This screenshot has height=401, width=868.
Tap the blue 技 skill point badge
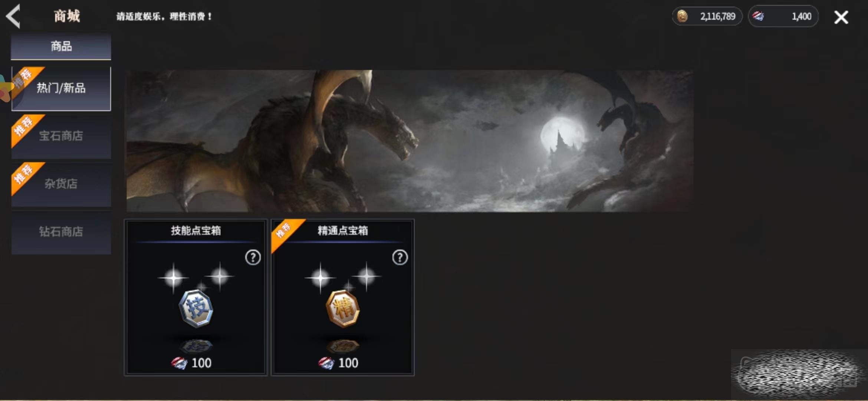point(196,308)
